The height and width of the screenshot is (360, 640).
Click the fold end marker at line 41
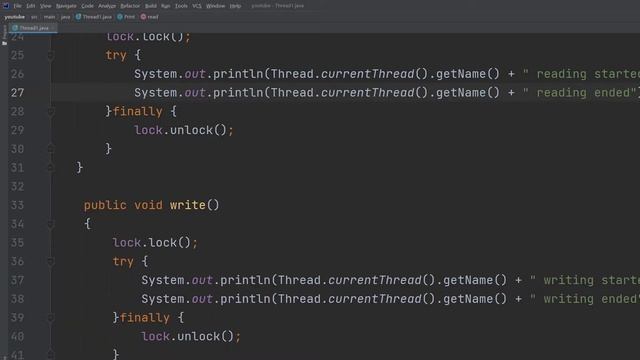point(51,354)
